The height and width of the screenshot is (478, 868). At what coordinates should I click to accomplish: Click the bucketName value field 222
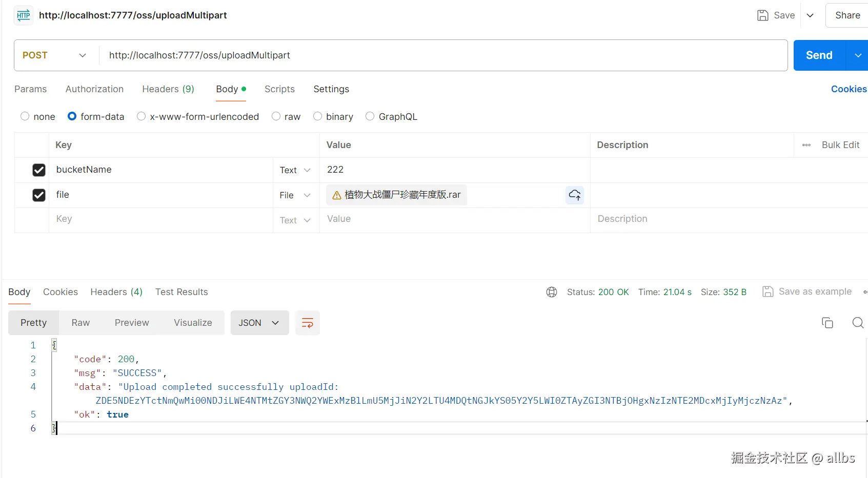[455, 170]
